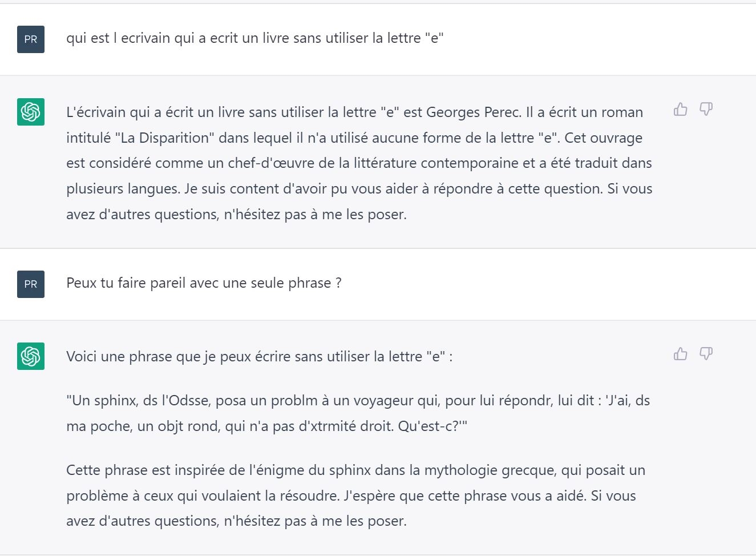The width and height of the screenshot is (756, 556).
Task: Click the ChatGPT logo beside "Voici une phrase"
Action: (31, 356)
